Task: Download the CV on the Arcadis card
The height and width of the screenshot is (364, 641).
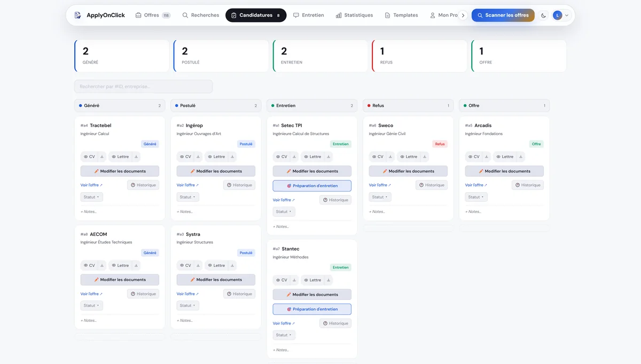Action: pyautogui.click(x=486, y=157)
